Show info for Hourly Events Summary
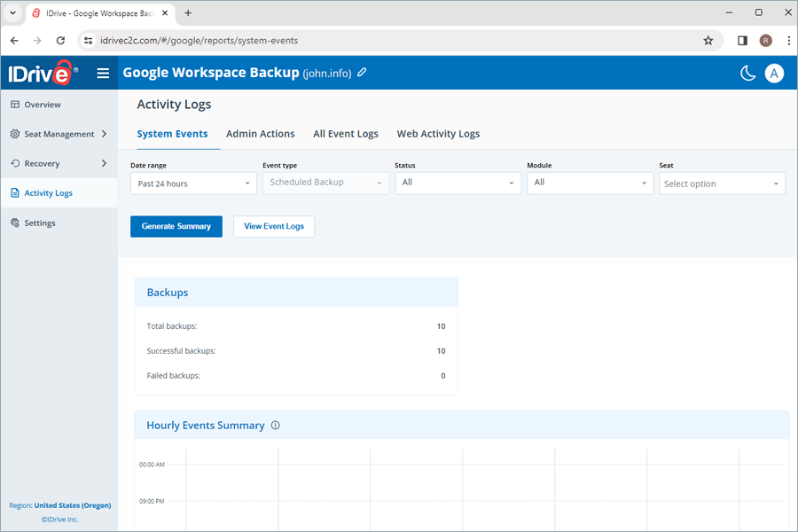This screenshot has height=532, width=798. tap(276, 426)
